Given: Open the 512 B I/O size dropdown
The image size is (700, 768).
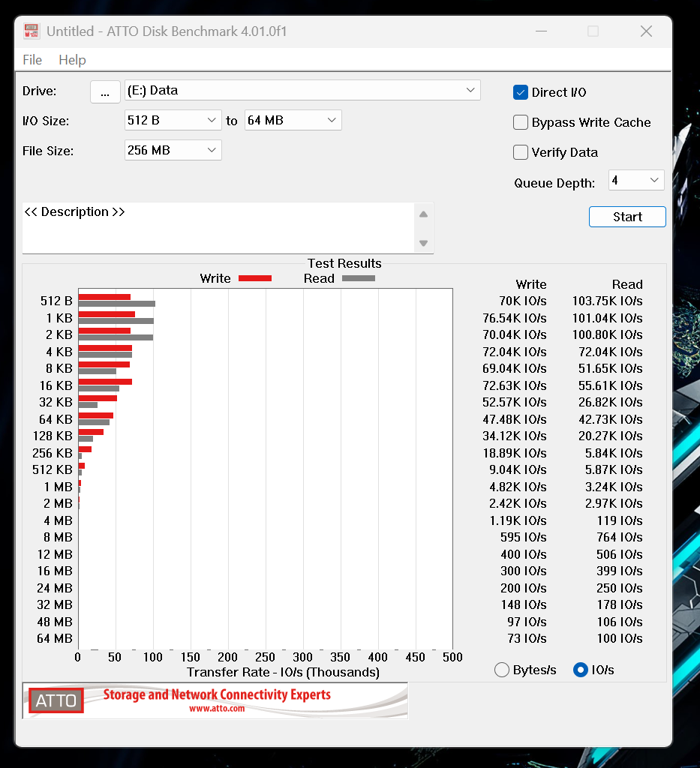Looking at the screenshot, I should [x=173, y=120].
